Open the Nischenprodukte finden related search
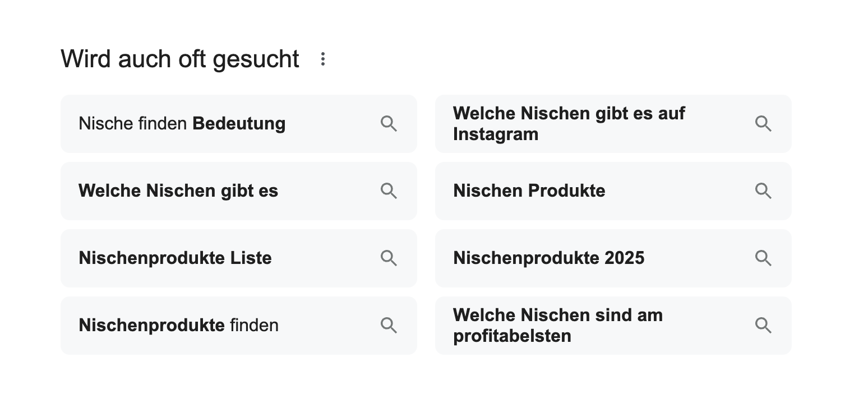This screenshot has width=868, height=399. (x=239, y=326)
